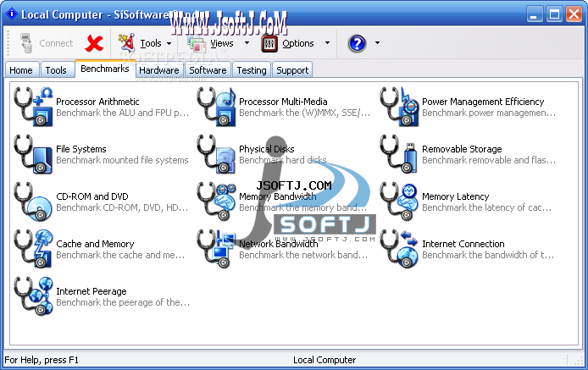This screenshot has height=370, width=588.
Task: Select the 'Cache and Memory' title text
Action: pyautogui.click(x=95, y=244)
